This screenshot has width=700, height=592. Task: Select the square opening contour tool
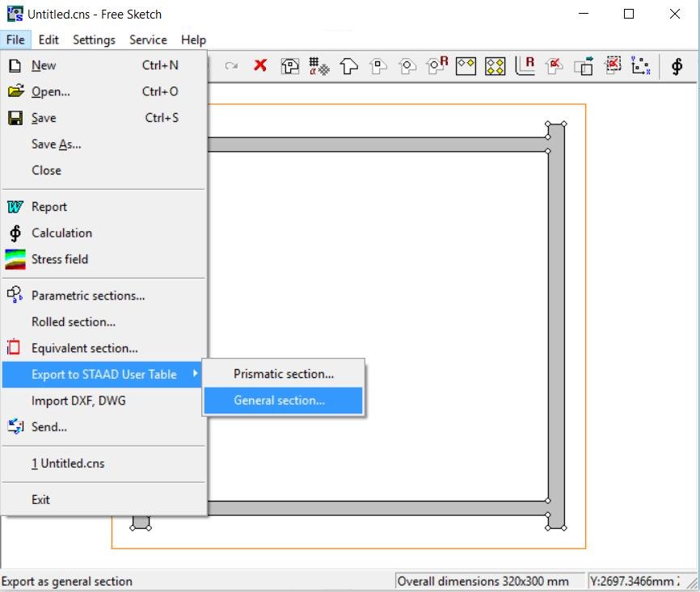[x=378, y=66]
